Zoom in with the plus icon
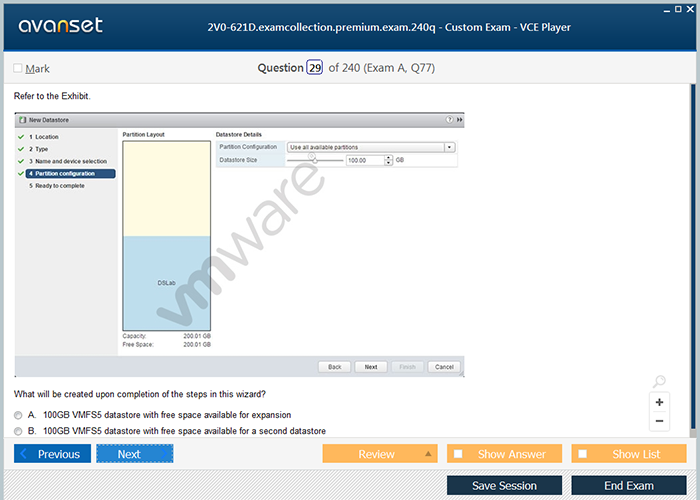Viewport: 700px width, 500px height. pos(659,402)
